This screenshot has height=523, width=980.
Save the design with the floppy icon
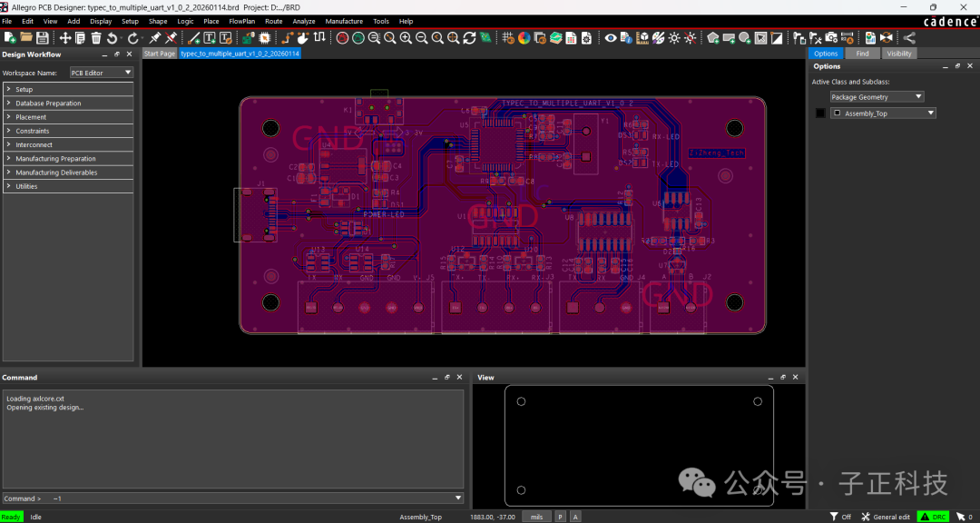[42, 37]
